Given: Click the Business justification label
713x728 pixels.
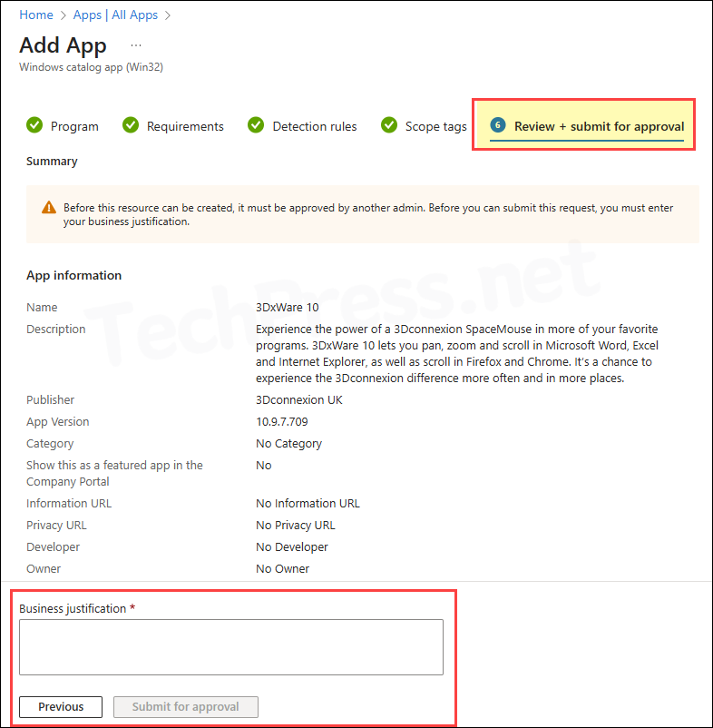Looking at the screenshot, I should pos(73,609).
